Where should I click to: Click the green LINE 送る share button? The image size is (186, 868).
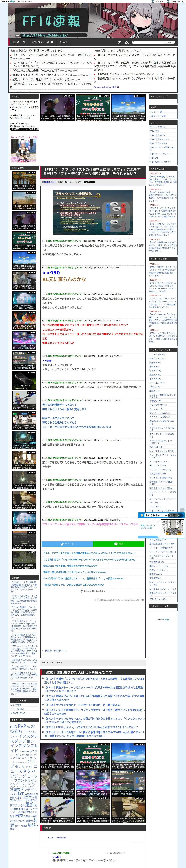click(x=119, y=544)
